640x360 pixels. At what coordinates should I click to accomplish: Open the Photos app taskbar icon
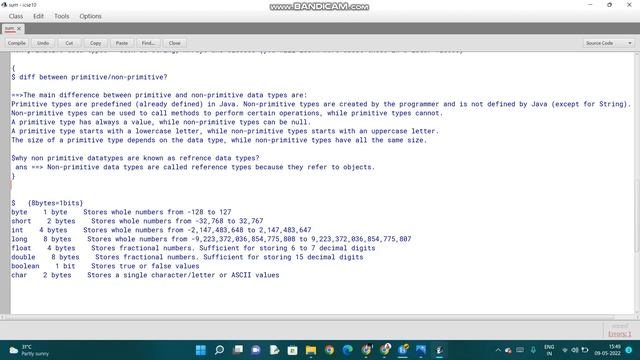(x=421, y=350)
